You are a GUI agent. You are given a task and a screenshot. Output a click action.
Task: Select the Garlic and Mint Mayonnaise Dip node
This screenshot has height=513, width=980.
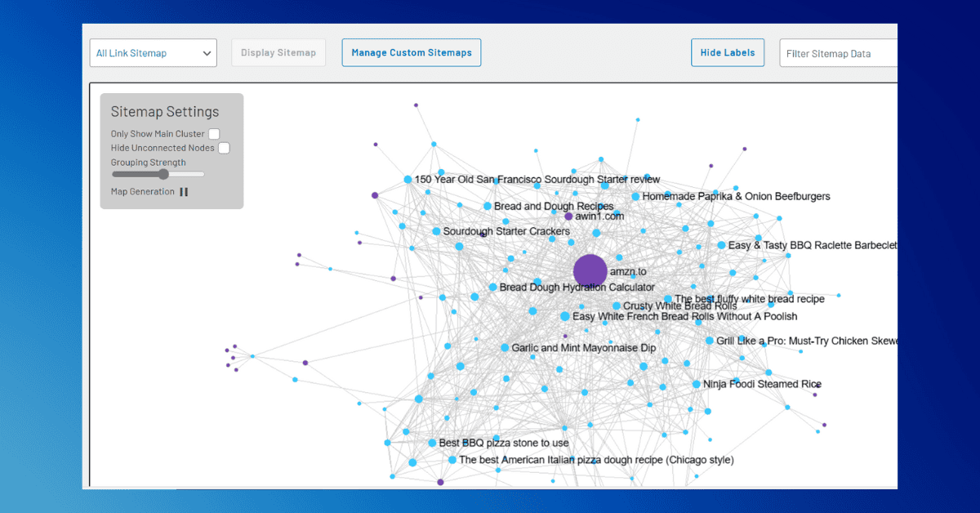pyautogui.click(x=505, y=348)
